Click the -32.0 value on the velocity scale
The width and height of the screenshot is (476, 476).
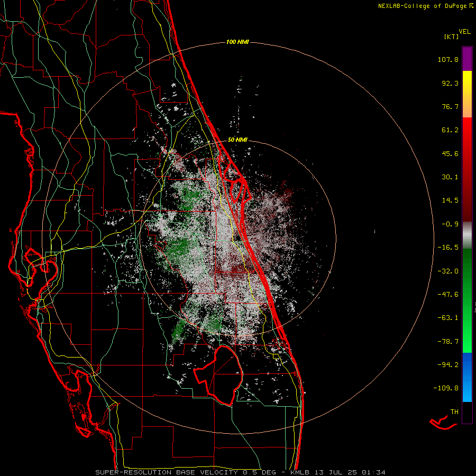(448, 271)
